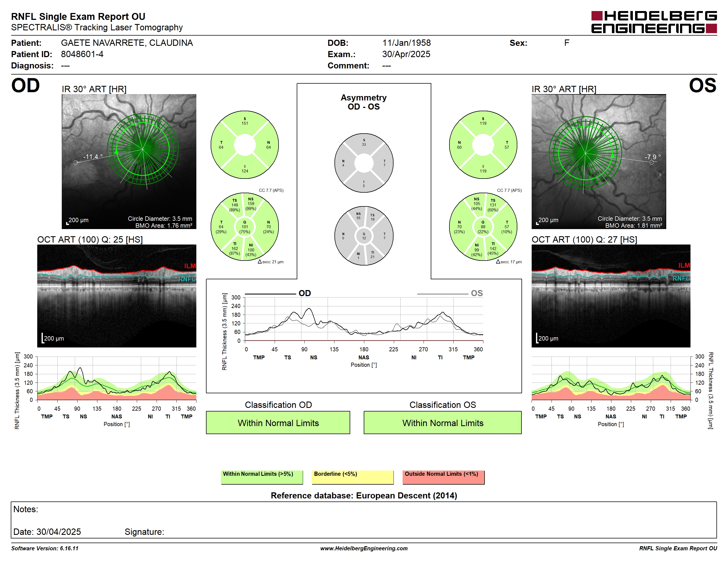The height and width of the screenshot is (563, 728).
Task: Click the teal RNFL label on OS scan
Action: pos(681,278)
